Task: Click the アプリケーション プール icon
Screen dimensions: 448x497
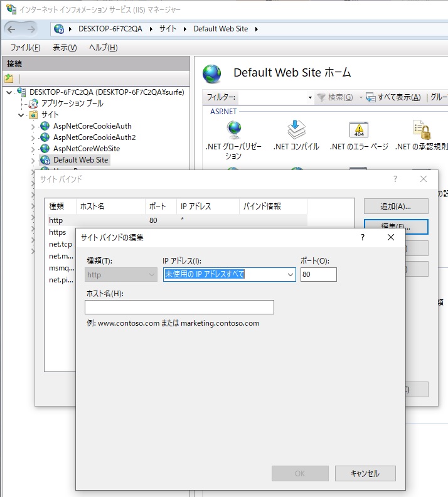Action: point(33,104)
